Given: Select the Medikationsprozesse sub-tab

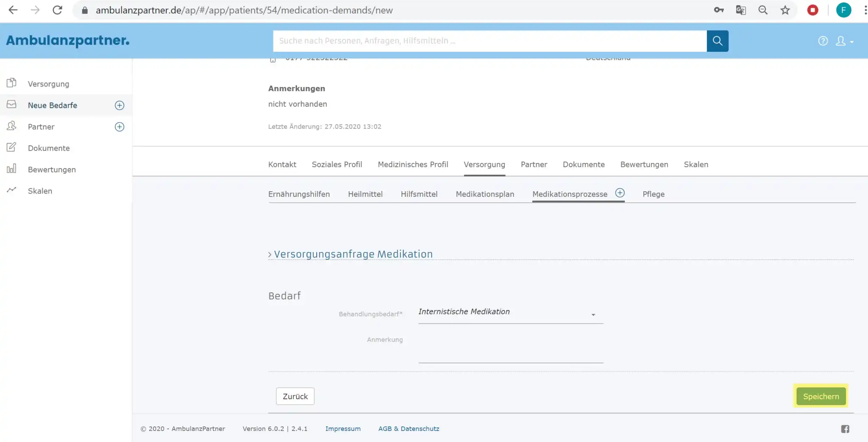Looking at the screenshot, I should 570,194.
